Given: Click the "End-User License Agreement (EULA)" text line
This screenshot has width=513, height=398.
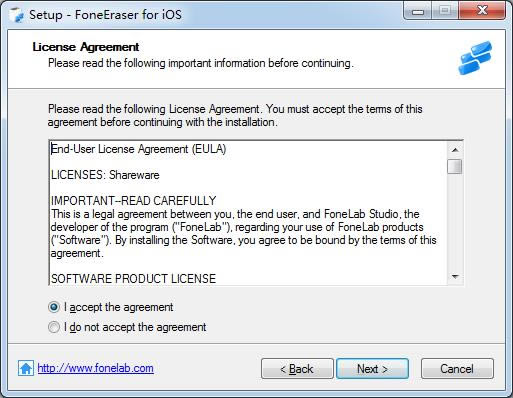Looking at the screenshot, I should [138, 149].
